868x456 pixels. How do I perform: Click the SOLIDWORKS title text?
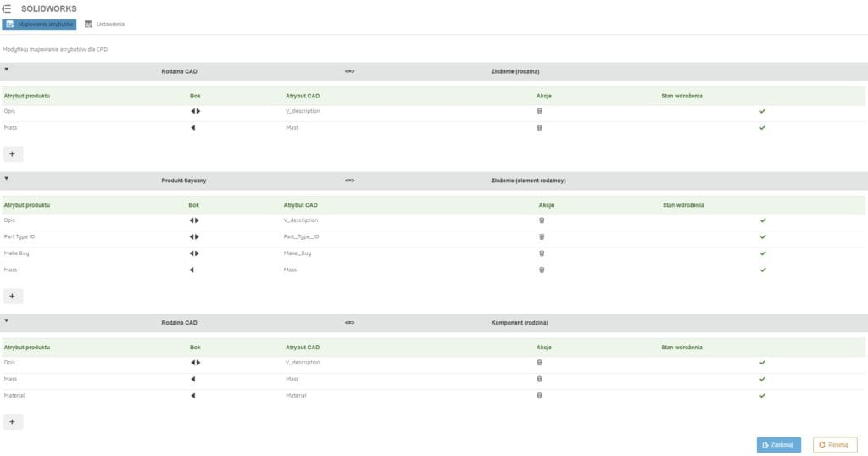click(48, 8)
